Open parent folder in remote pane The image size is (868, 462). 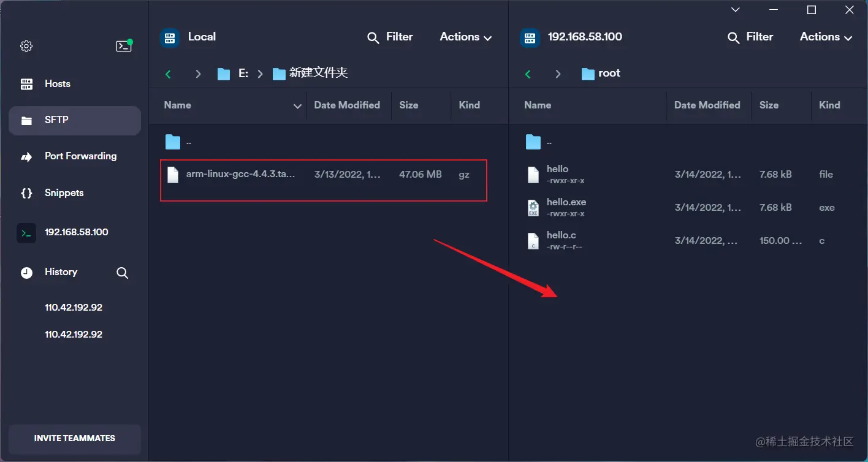click(533, 142)
